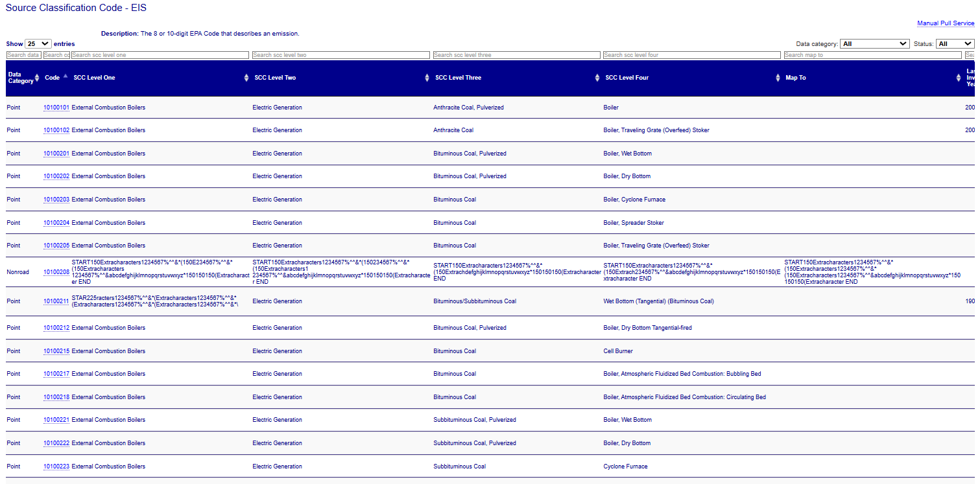The width and height of the screenshot is (980, 484).
Task: Sort by Data Category column arrows
Action: 37,78
